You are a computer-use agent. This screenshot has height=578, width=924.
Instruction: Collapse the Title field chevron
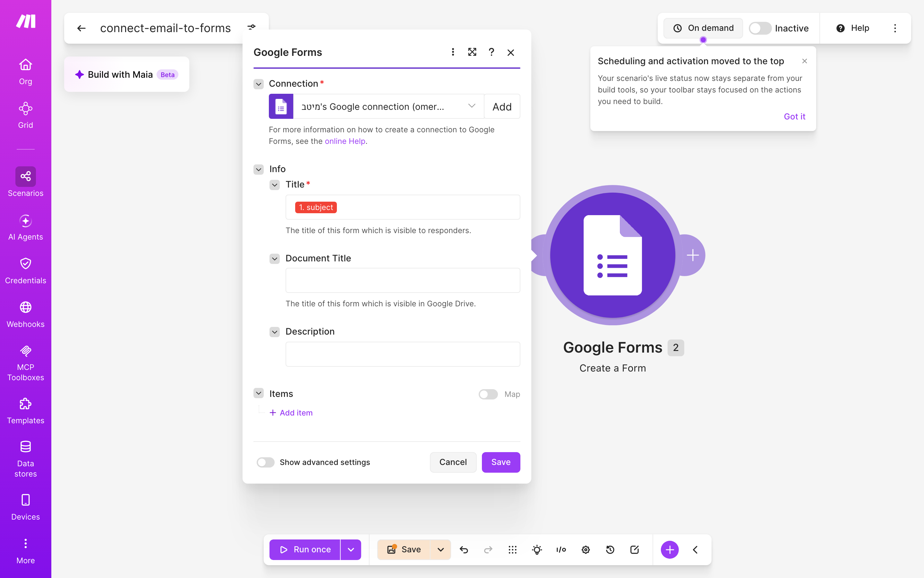tap(275, 185)
